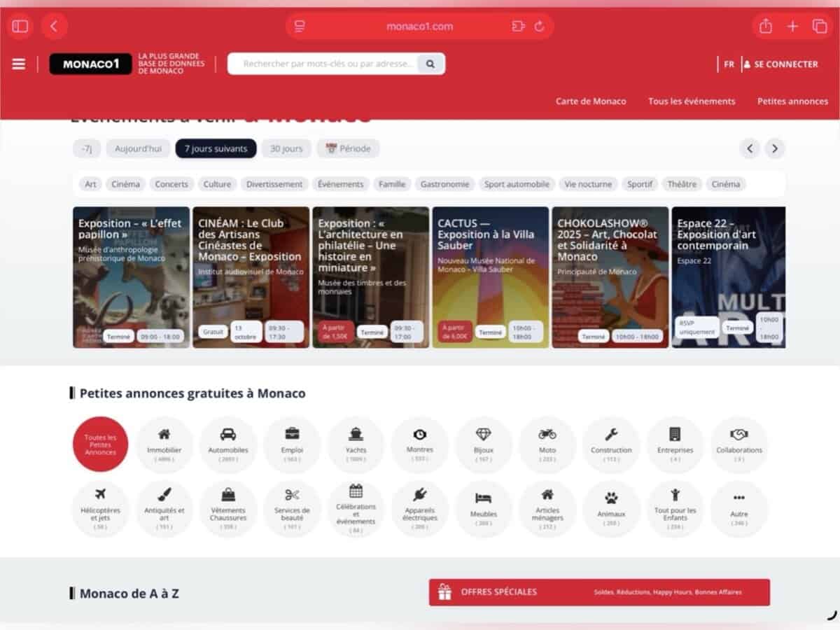Go to "Tous les événements"
Screen dimensions: 840x630
[x=692, y=101]
